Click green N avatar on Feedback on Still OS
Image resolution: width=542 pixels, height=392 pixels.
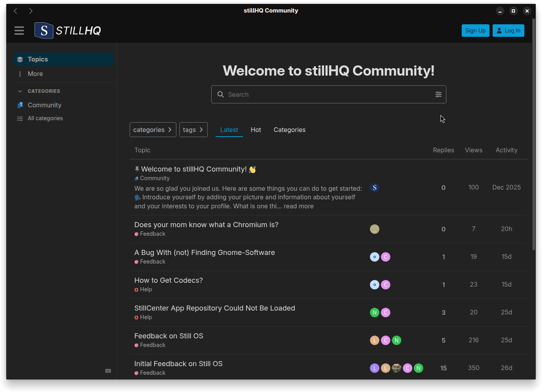[x=397, y=340]
